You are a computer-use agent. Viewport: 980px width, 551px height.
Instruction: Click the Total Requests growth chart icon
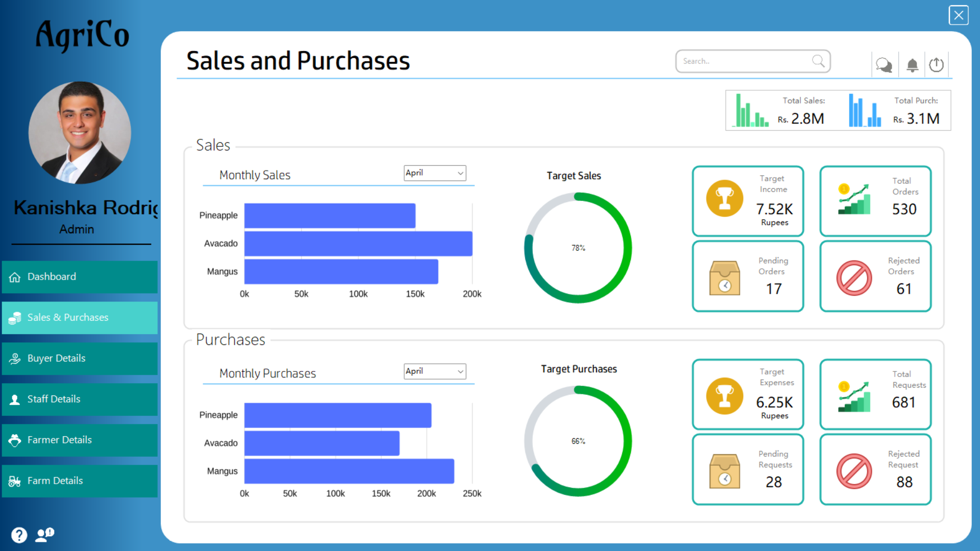[854, 397]
